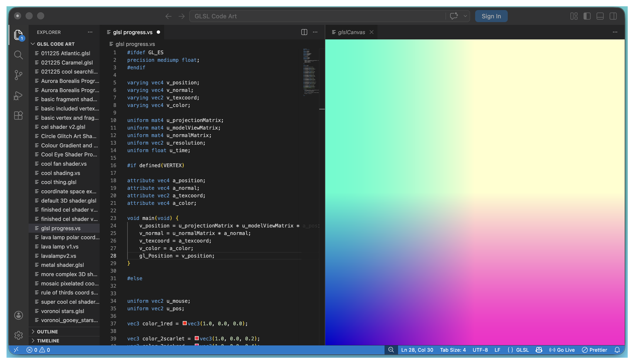Open notifications bell
This screenshot has width=634, height=364.
[x=617, y=350]
